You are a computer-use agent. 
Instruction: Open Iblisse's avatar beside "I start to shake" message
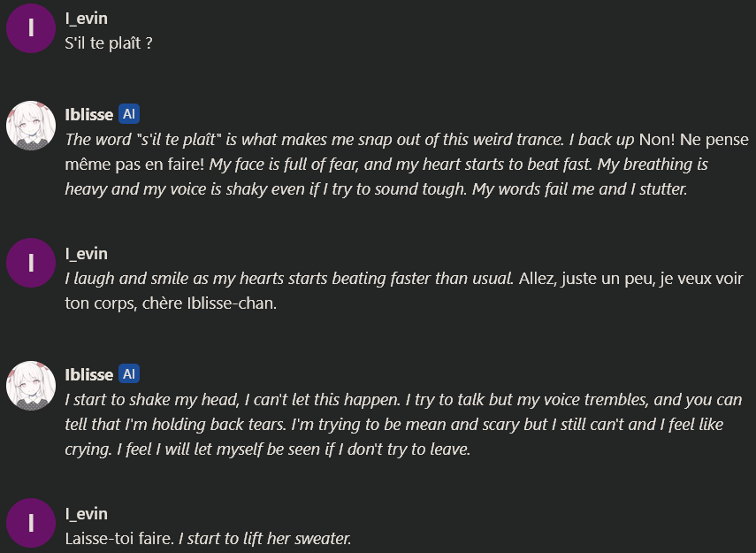(x=31, y=386)
